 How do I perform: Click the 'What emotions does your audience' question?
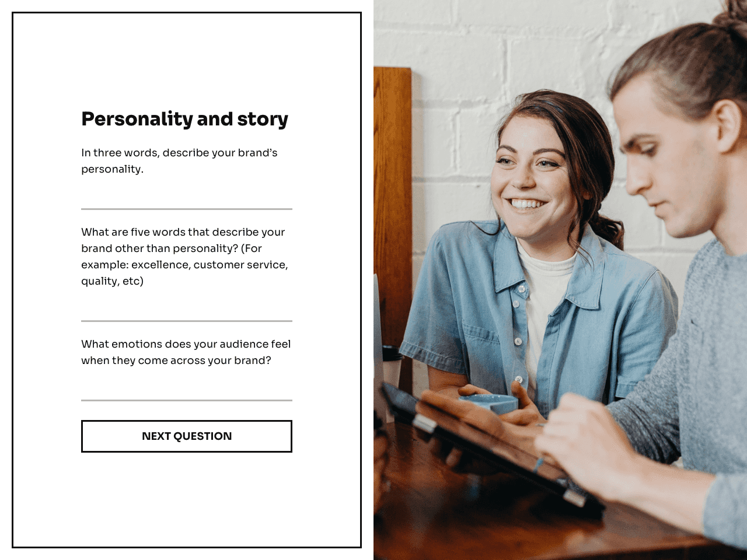(186, 352)
